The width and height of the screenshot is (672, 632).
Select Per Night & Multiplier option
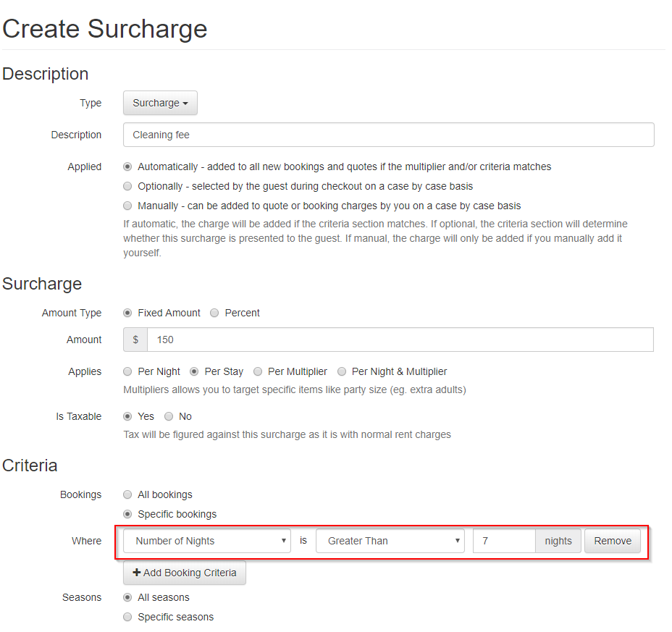tap(342, 371)
